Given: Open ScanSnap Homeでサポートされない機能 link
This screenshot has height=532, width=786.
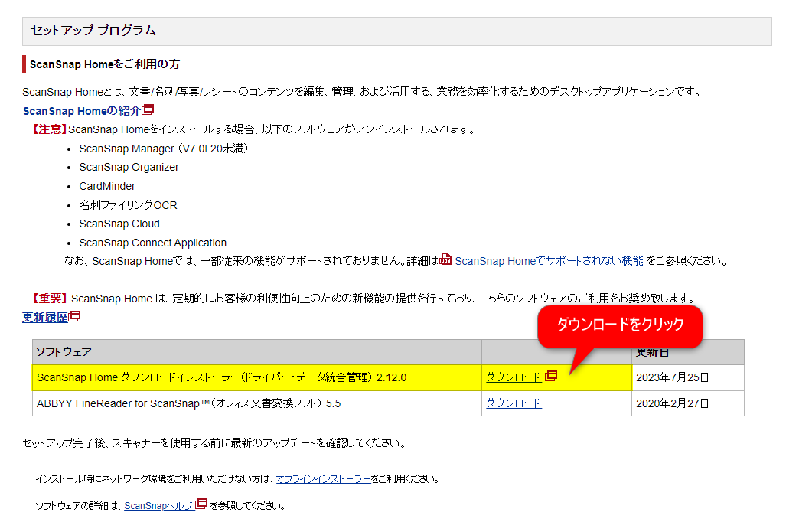Looking at the screenshot, I should [549, 261].
